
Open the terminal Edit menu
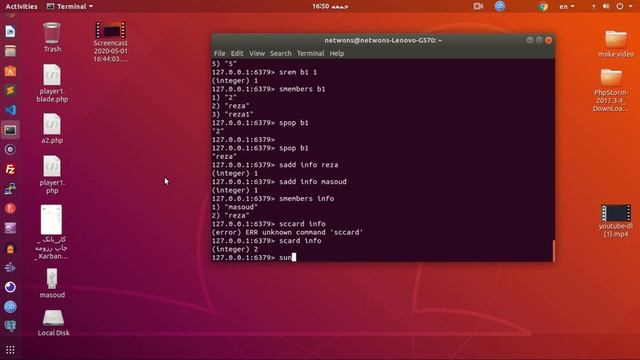pos(237,53)
